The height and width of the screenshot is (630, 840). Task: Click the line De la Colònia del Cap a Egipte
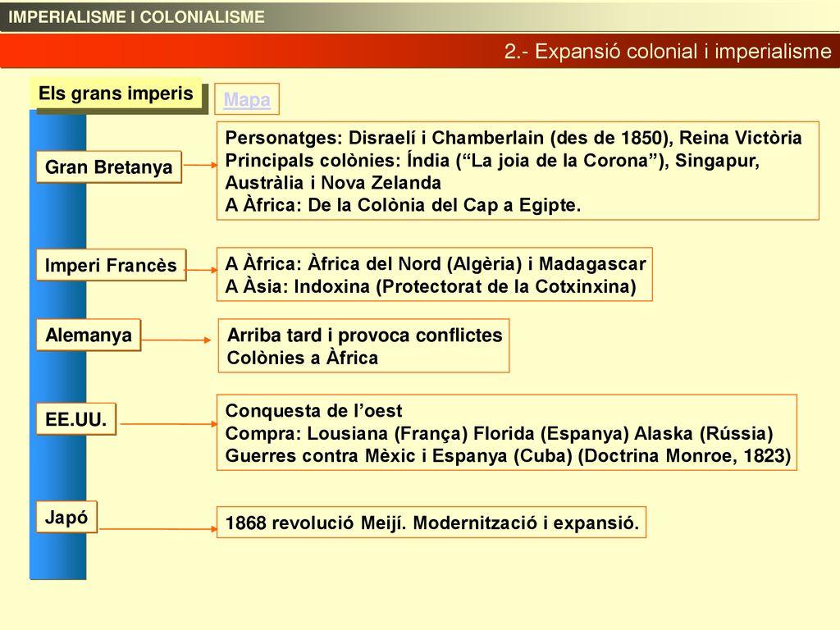(403, 204)
